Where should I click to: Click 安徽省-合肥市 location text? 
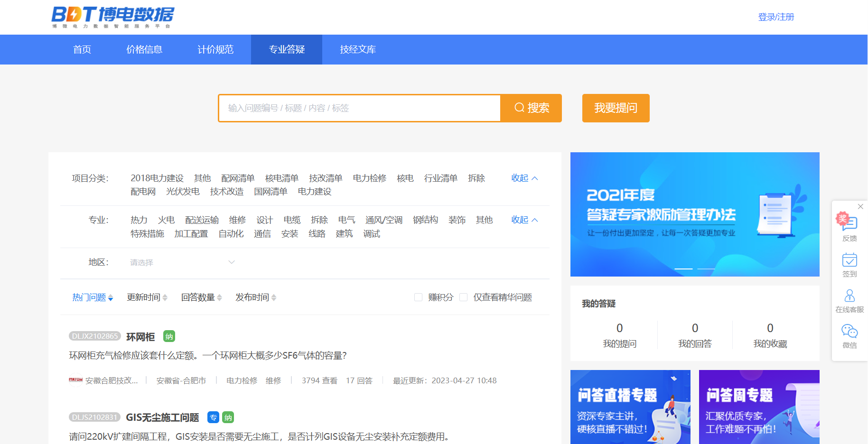tap(181, 380)
